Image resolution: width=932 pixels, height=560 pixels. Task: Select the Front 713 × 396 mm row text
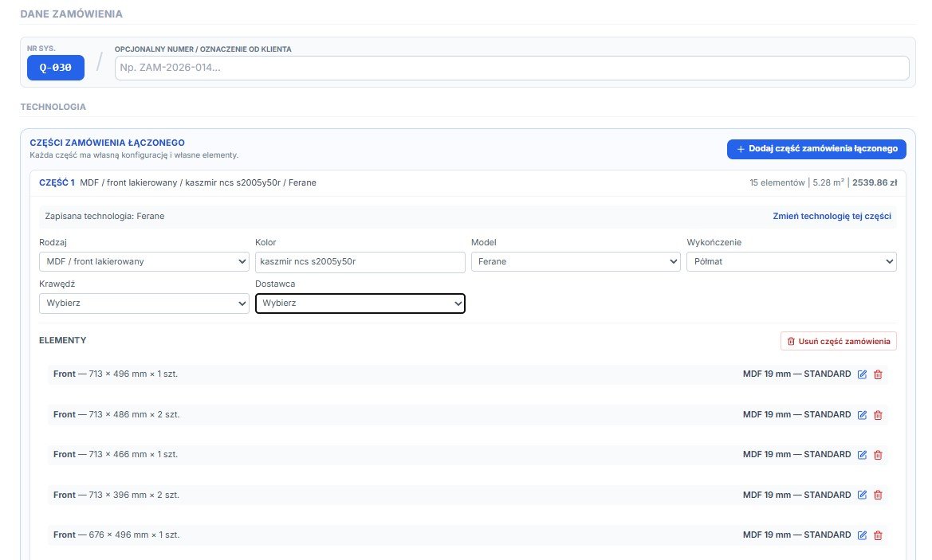click(x=116, y=495)
